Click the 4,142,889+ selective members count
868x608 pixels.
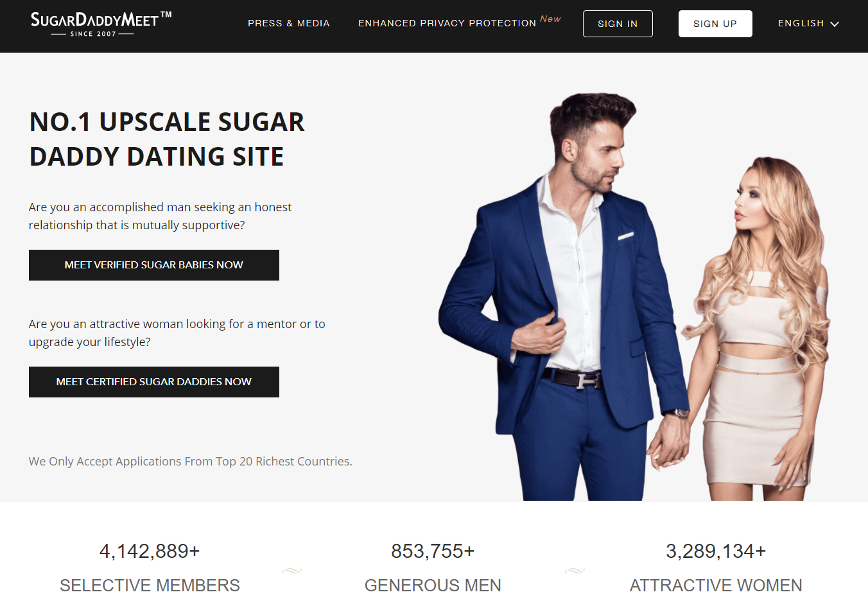pyautogui.click(x=150, y=551)
